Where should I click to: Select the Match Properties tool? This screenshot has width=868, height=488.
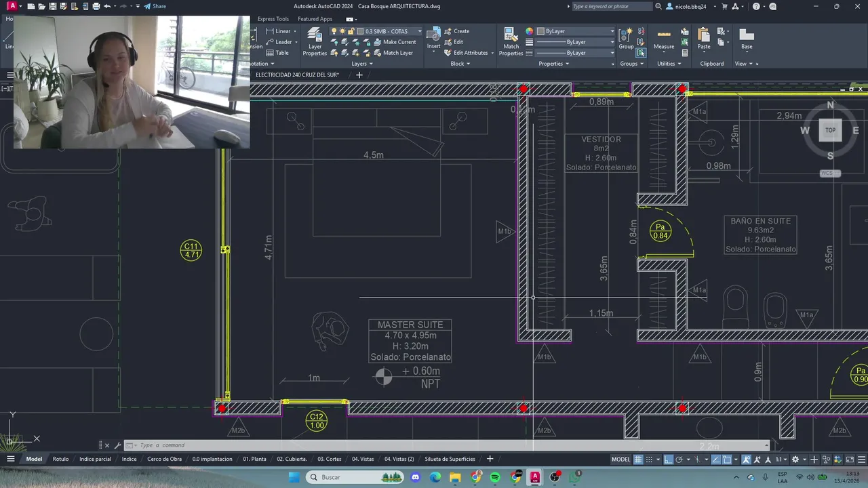tap(511, 41)
